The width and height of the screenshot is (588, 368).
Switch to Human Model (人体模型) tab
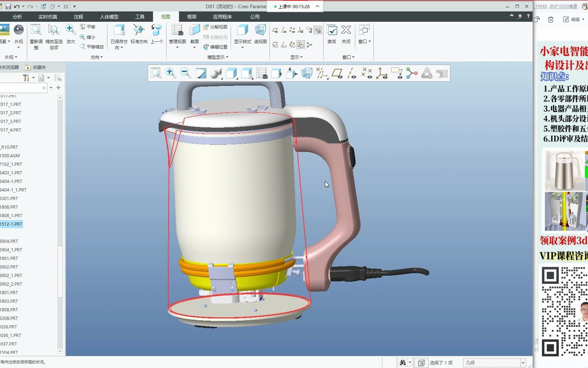109,17
